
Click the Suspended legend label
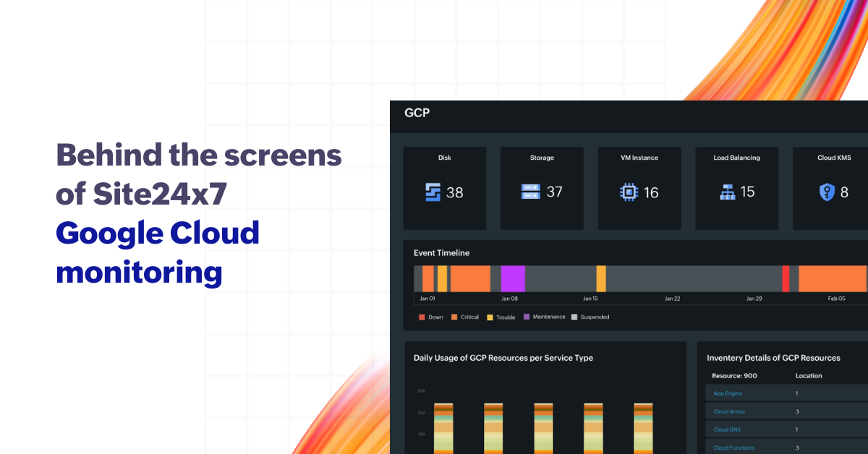pos(595,317)
